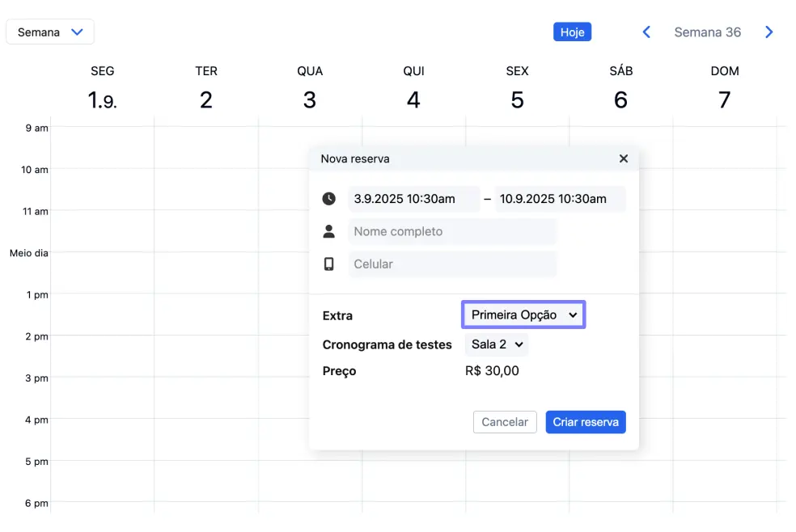Viewport: 796px width, 532px height.
Task: Click the person icon next to Nome completo
Action: (x=328, y=232)
